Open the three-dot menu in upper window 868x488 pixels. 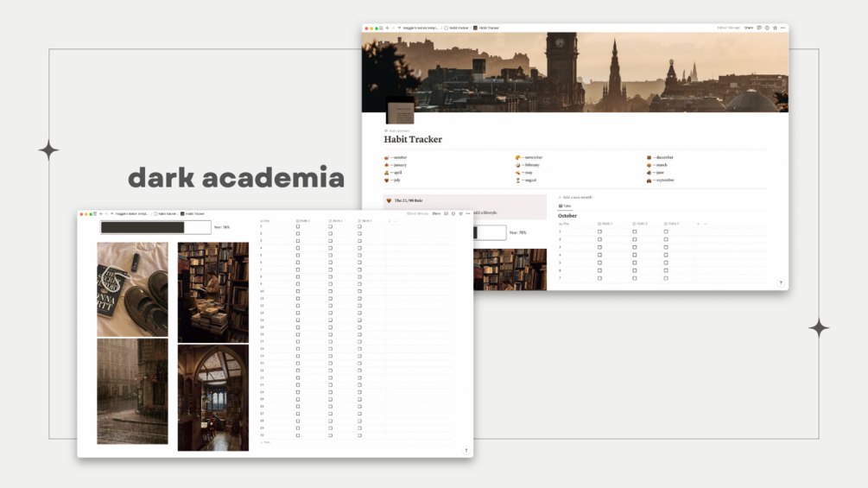click(x=782, y=28)
